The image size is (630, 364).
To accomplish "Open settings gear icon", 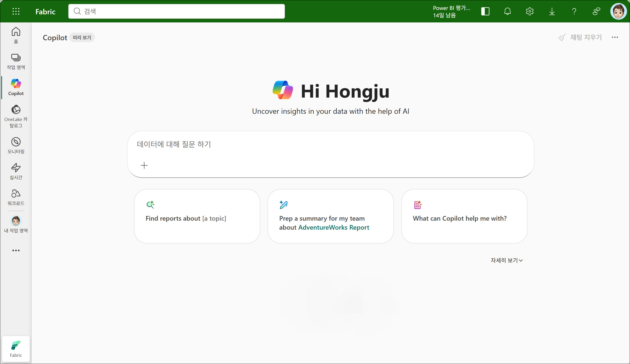I will tap(530, 11).
